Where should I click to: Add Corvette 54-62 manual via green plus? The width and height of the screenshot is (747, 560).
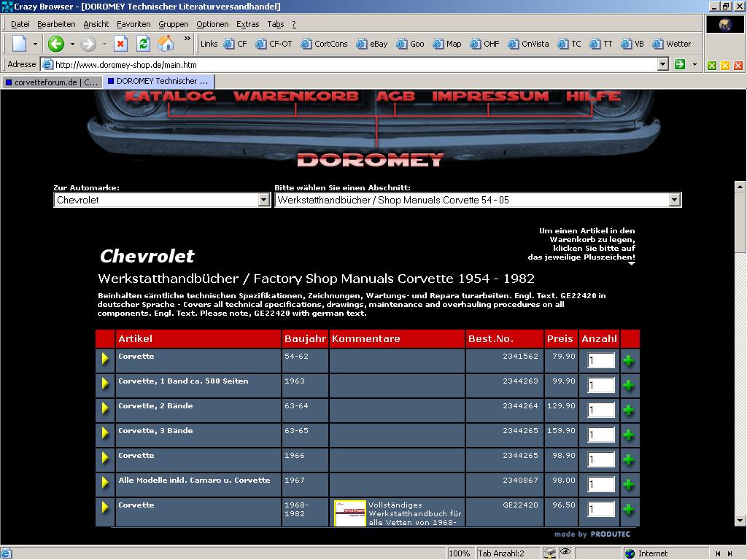(629, 360)
